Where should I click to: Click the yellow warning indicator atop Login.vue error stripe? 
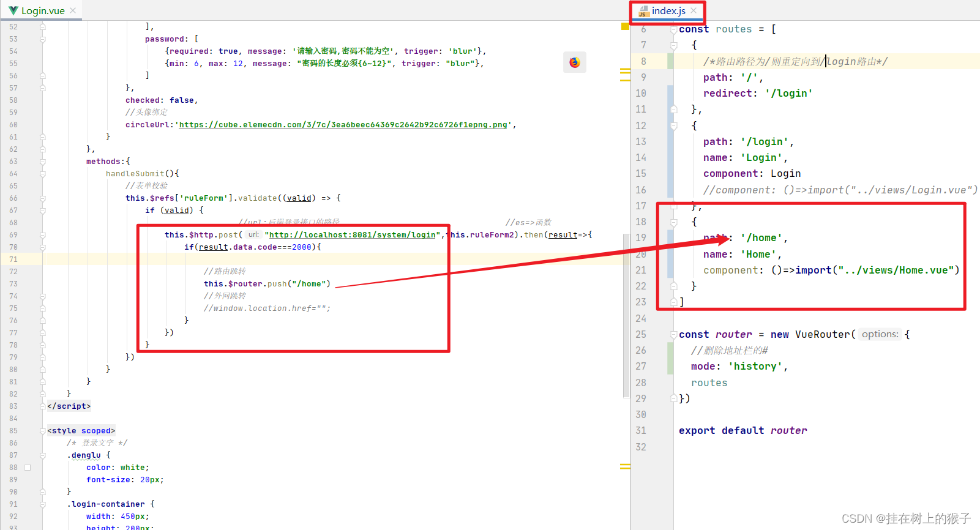[x=625, y=26]
